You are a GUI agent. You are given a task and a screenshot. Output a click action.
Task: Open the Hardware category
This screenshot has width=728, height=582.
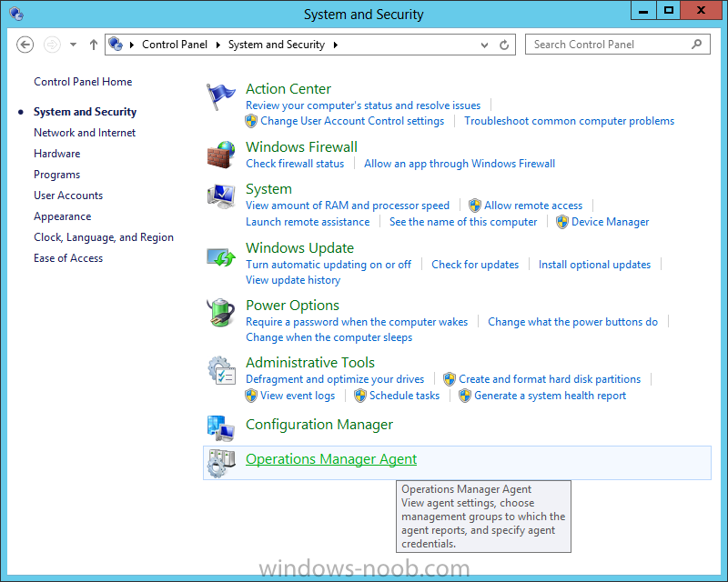[x=56, y=154]
